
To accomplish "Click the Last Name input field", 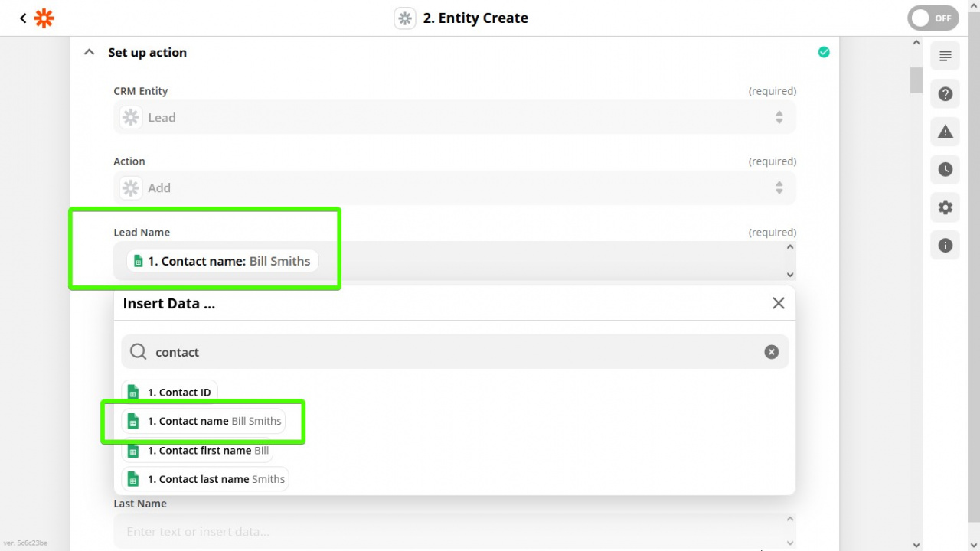I will pos(455,531).
